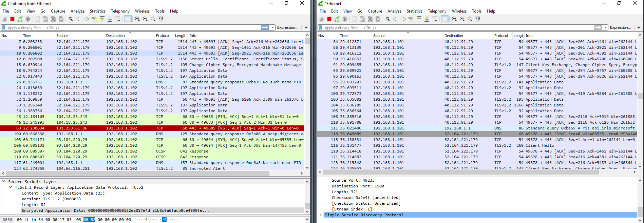Screen dimensions: 644x223
Task: Sort by Protocol column in left window
Action: pos(164,36)
